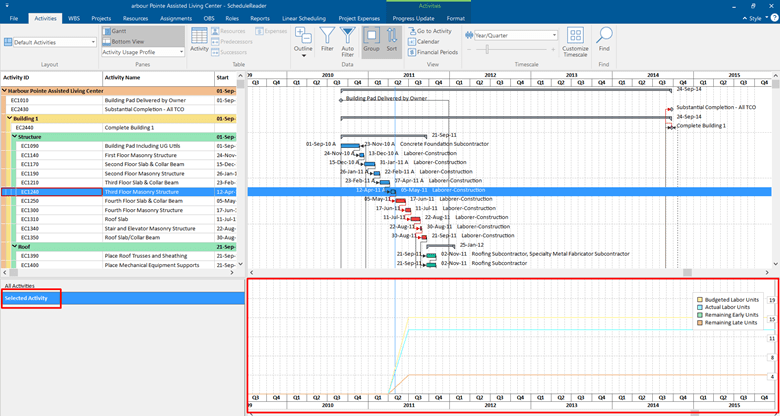This screenshot has width=780, height=416.
Task: Sort by Activity ID column header
Action: tap(51, 78)
